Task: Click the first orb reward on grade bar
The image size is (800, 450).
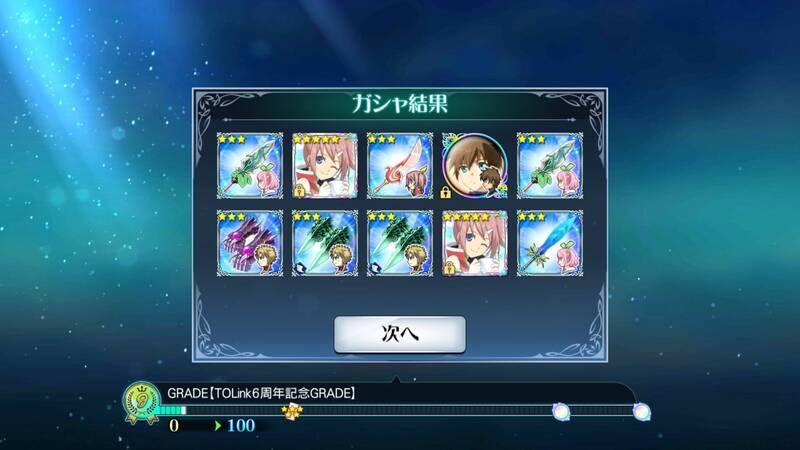Action: pyautogui.click(x=560, y=411)
